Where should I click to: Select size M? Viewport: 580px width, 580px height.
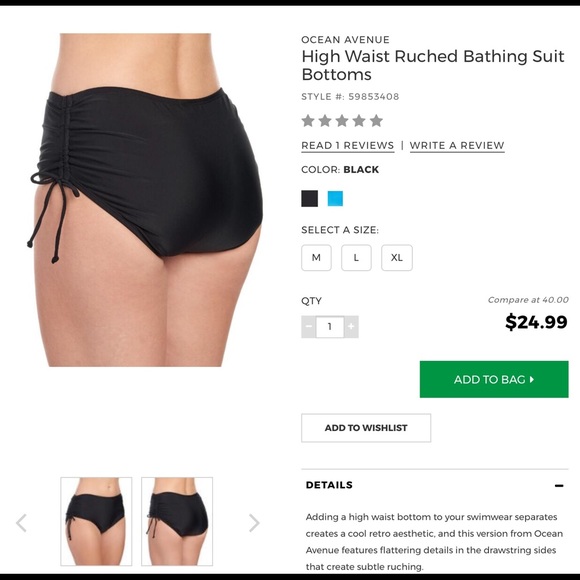tap(316, 258)
